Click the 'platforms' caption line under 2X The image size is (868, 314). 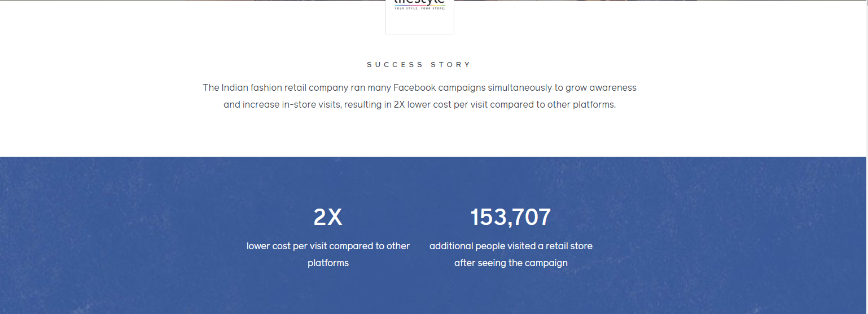point(328,263)
